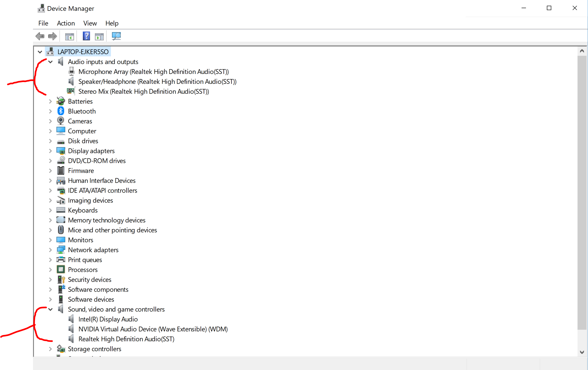Collapse the Sound, video and game controllers category
Screen dimensions: 588x370
50,309
